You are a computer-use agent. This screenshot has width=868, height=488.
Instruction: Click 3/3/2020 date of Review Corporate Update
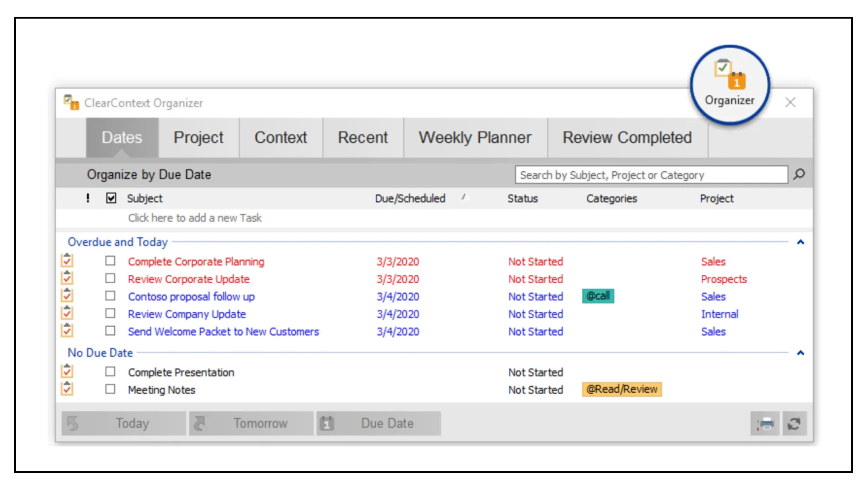(x=398, y=279)
